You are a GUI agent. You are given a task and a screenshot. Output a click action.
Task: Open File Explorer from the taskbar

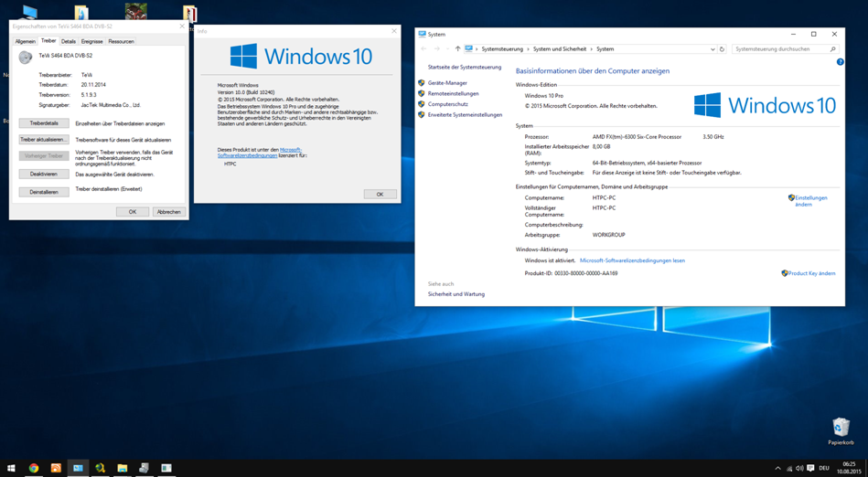tap(123, 468)
